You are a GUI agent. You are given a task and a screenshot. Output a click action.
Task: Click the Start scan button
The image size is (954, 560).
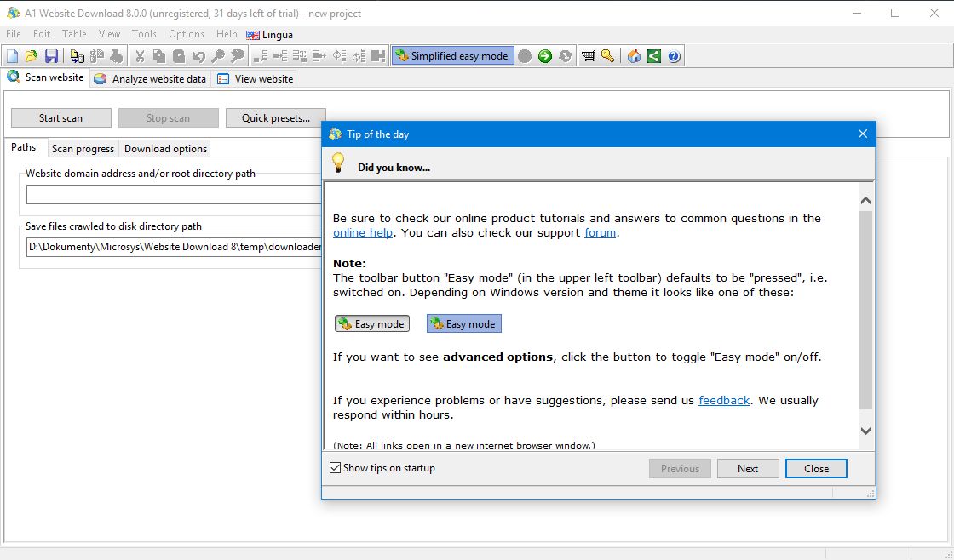[60, 118]
